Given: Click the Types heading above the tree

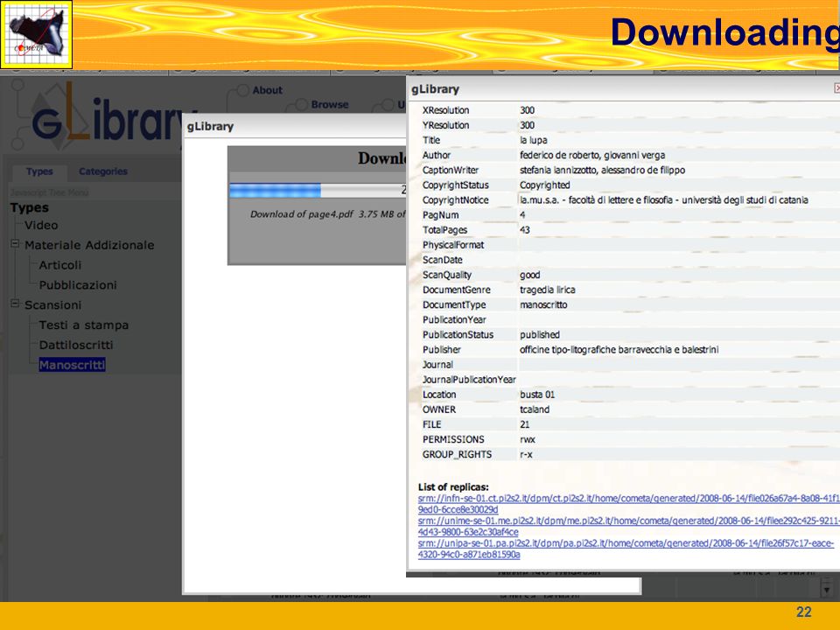Looking at the screenshot, I should tap(30, 207).
